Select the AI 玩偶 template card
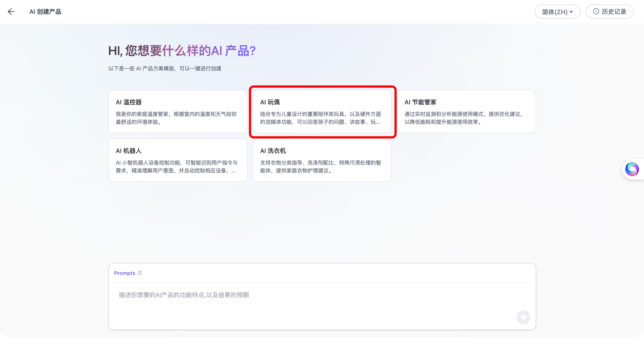The width and height of the screenshot is (644, 337). 322,112
